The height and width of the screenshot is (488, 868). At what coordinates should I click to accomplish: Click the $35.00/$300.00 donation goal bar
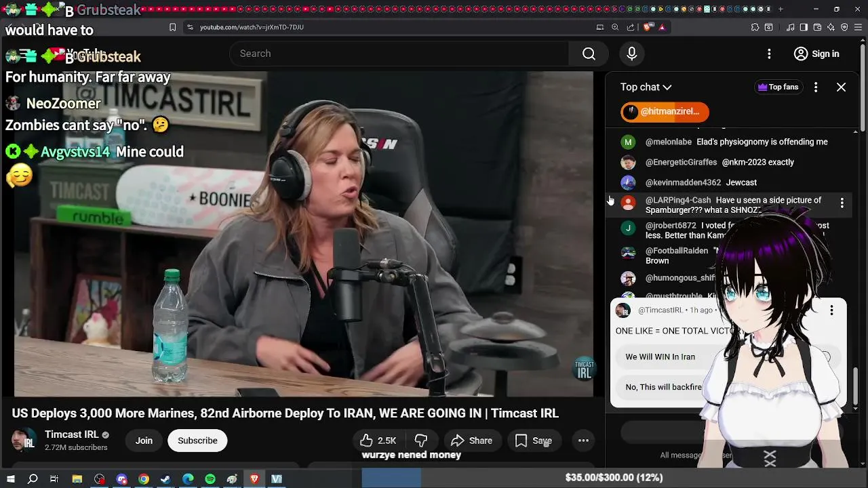coord(614,478)
